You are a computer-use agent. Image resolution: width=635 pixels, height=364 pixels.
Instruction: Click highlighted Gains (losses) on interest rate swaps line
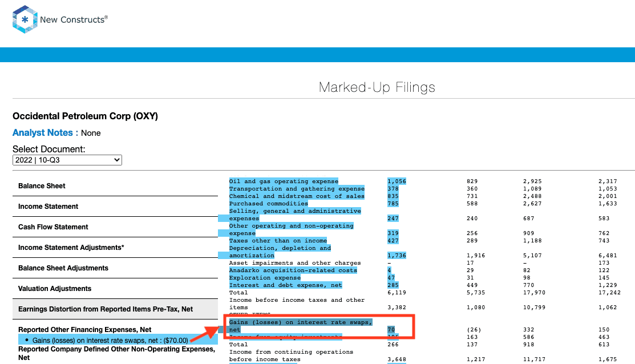[301, 326]
